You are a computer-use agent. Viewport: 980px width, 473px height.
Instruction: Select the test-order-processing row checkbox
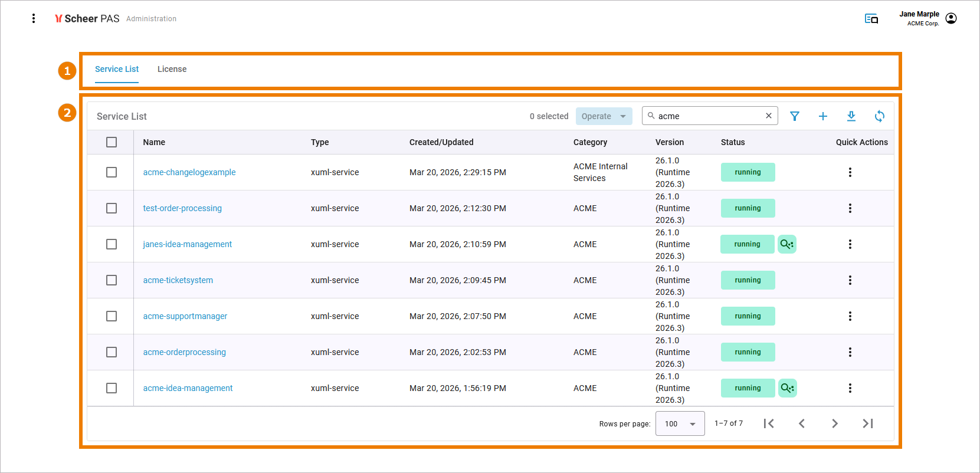click(x=112, y=208)
